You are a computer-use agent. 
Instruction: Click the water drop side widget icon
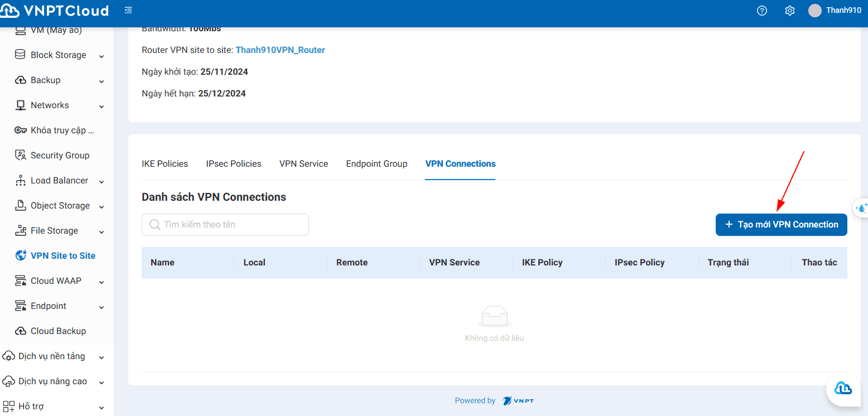point(861,208)
